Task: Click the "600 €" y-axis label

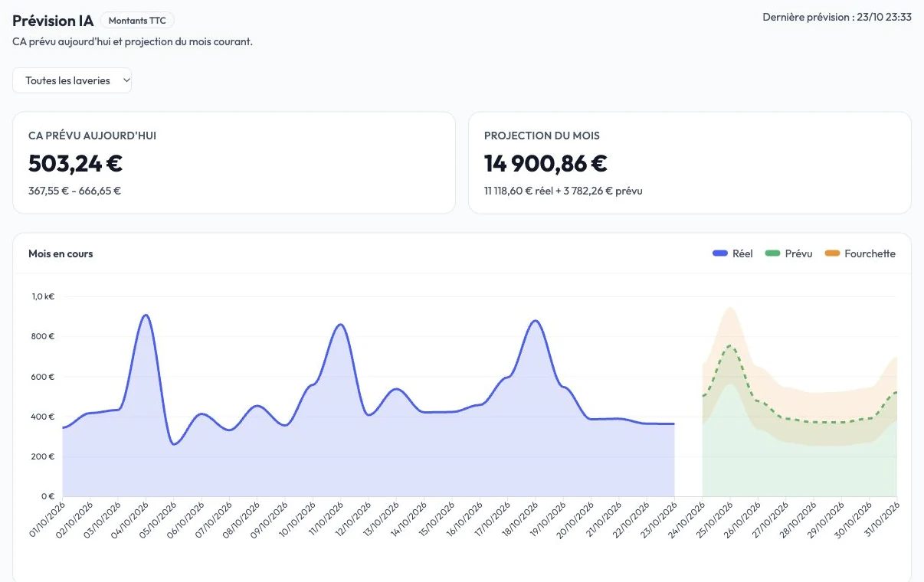Action: pos(42,377)
